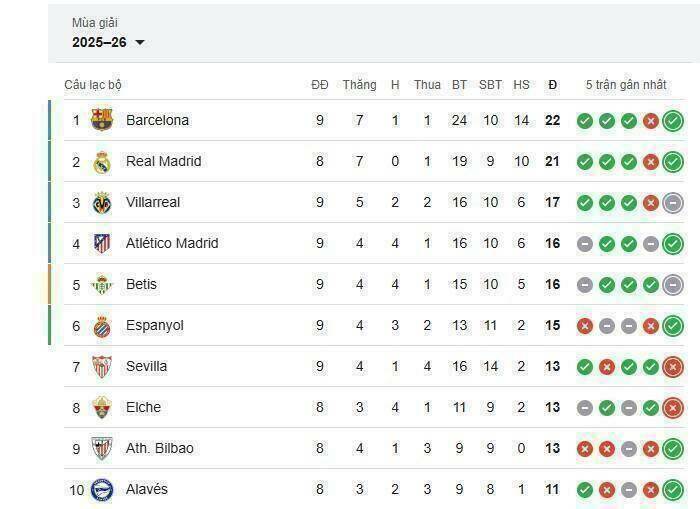Click the Betis club crest
The image size is (700, 509).
pyautogui.click(x=102, y=284)
